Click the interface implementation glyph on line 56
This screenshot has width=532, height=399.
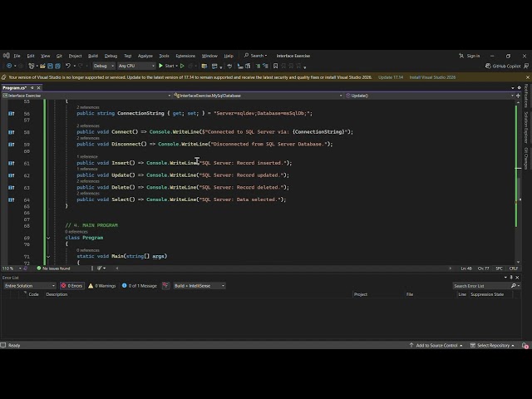pyautogui.click(x=12, y=114)
